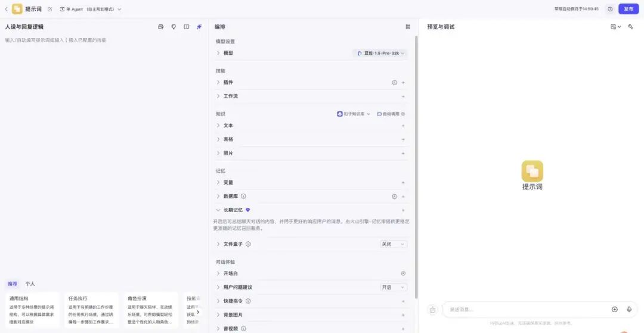Click the lightbulb tips icon in prompt panel
The image size is (644, 333).
click(174, 27)
